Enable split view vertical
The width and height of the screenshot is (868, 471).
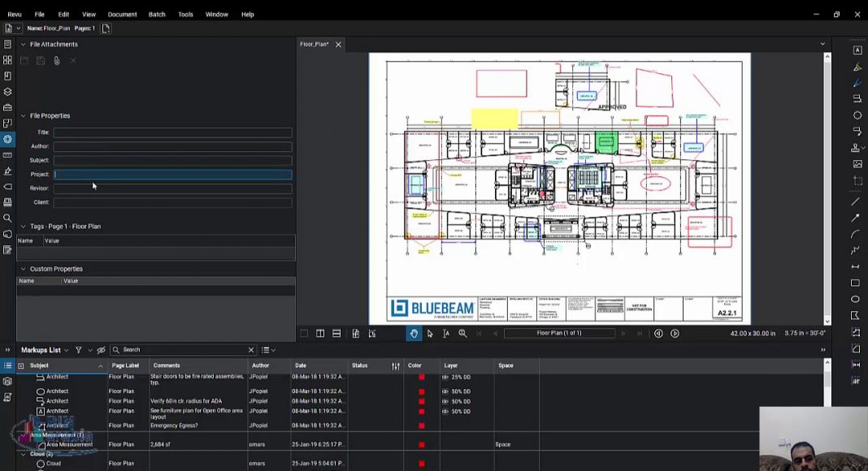pos(320,333)
